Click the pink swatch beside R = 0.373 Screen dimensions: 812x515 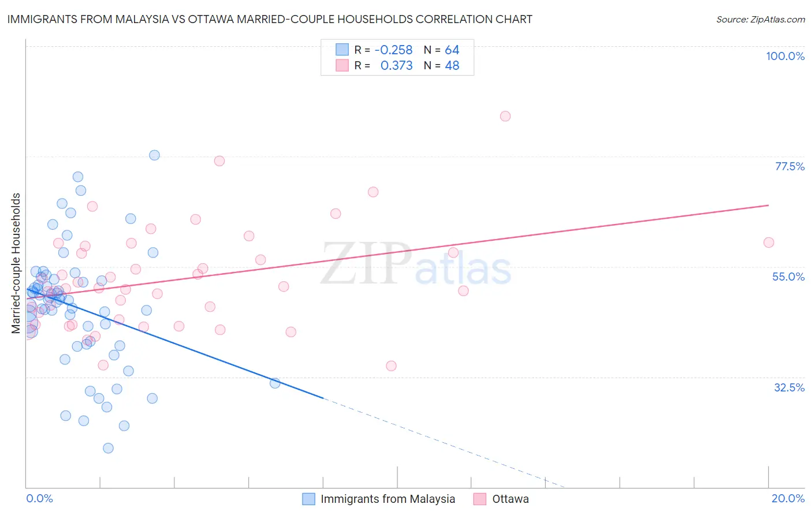pos(342,65)
